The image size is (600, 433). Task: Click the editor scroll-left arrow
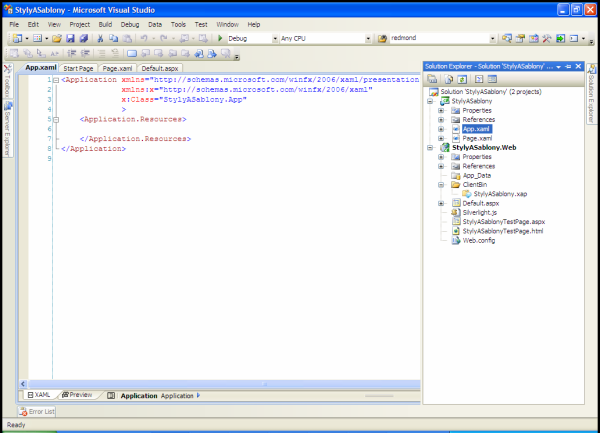pos(23,384)
